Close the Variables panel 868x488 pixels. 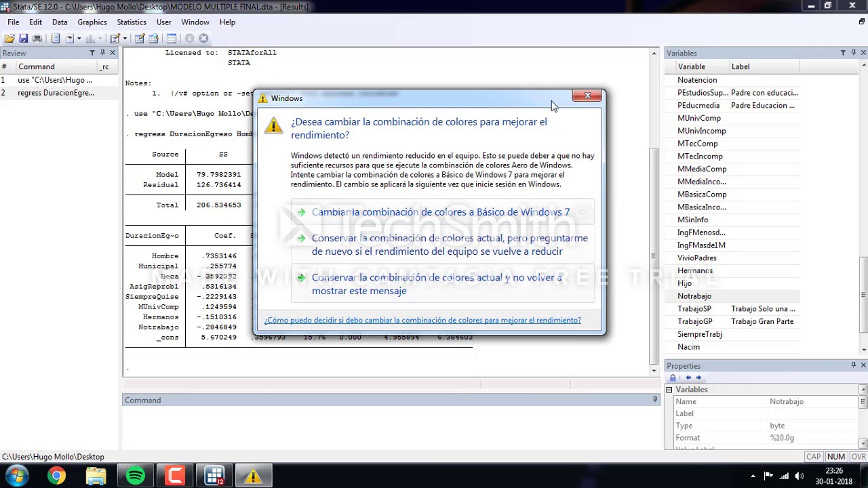(863, 53)
